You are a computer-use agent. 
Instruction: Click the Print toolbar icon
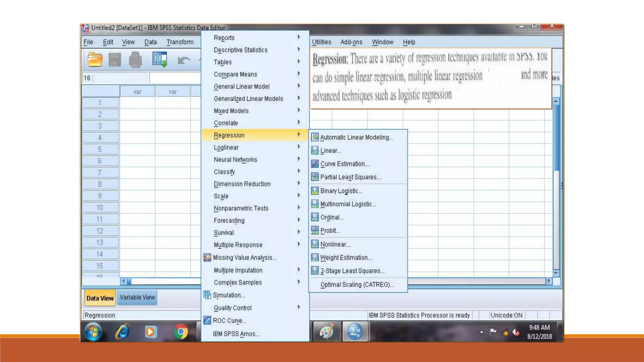(135, 59)
